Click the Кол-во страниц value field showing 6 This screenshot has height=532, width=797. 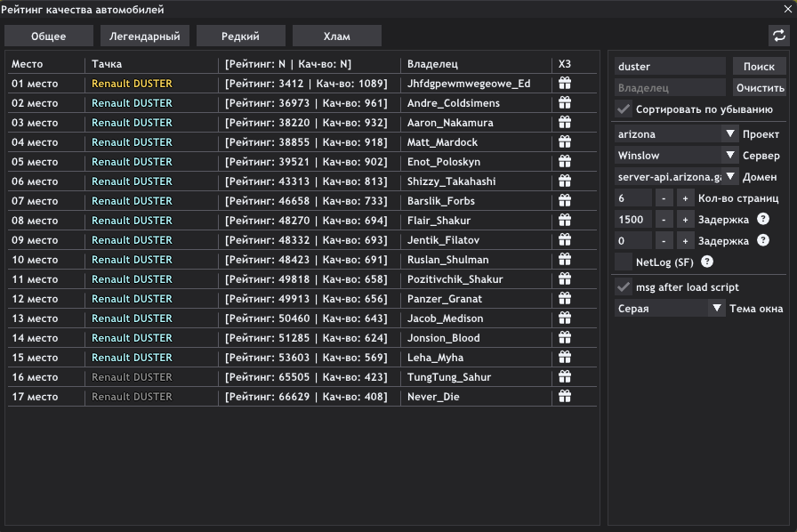pyautogui.click(x=632, y=197)
